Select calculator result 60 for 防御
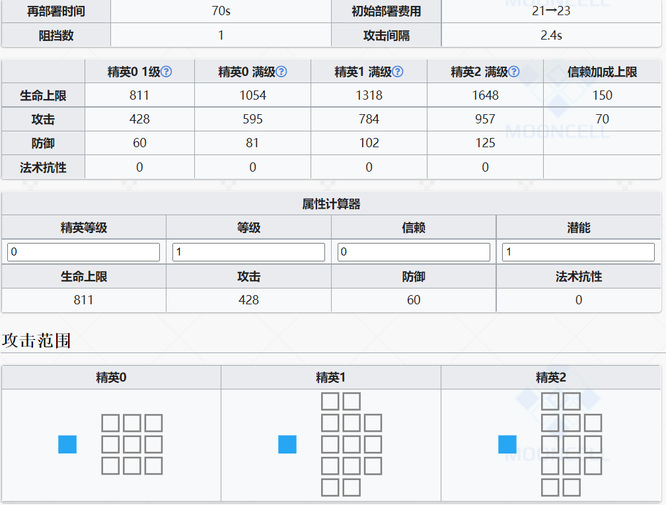666x505 pixels. tap(413, 300)
